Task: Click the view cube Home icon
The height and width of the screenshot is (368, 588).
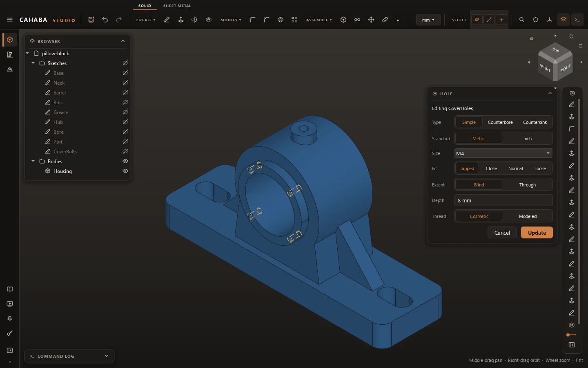Action: 532,38
